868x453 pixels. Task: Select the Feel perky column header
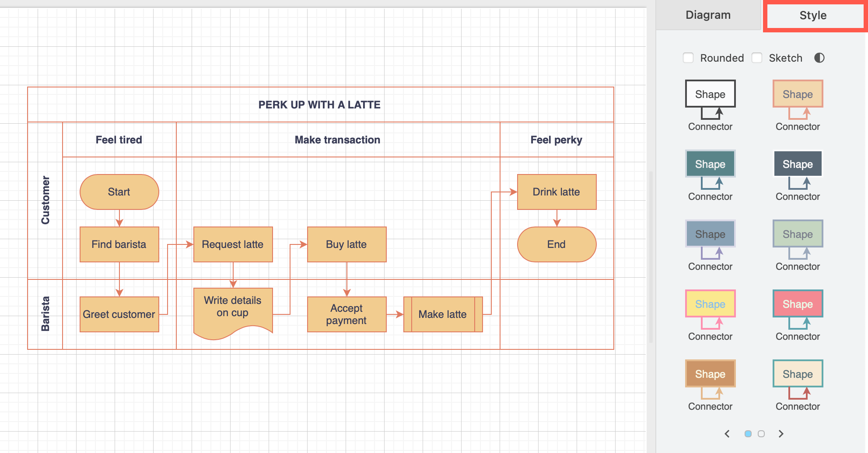pos(556,140)
